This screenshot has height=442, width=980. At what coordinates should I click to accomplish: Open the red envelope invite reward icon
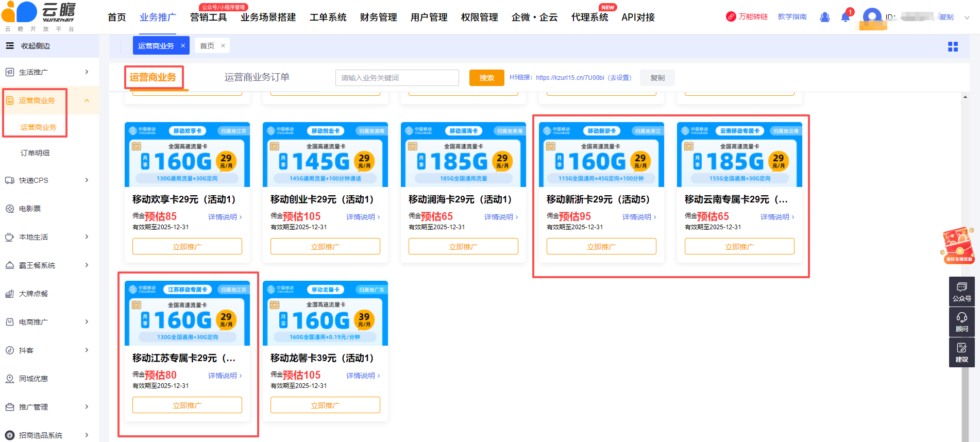pos(958,245)
